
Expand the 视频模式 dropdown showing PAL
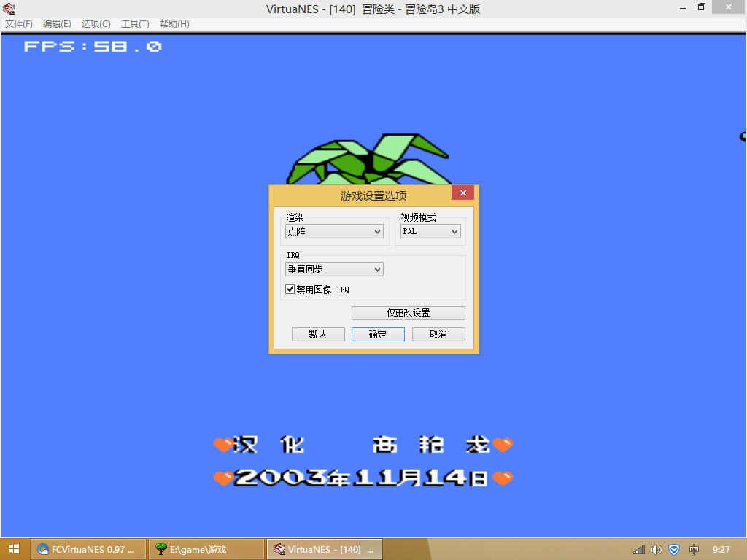coord(430,231)
